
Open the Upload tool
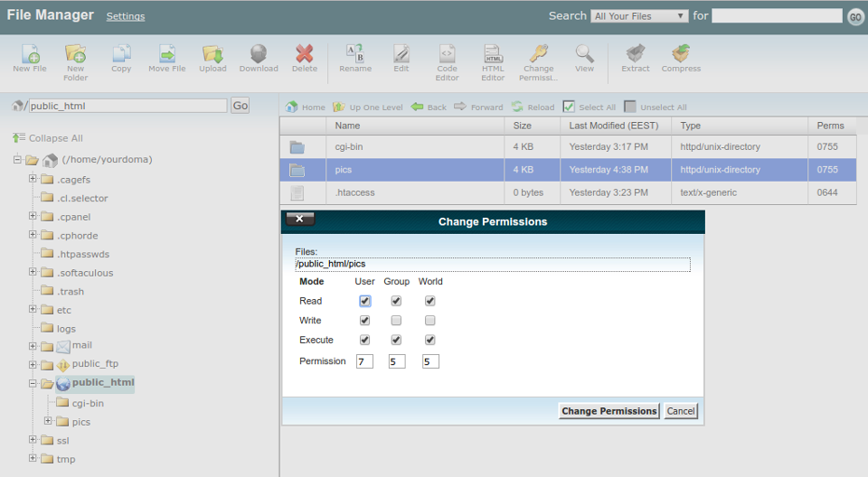212,54
